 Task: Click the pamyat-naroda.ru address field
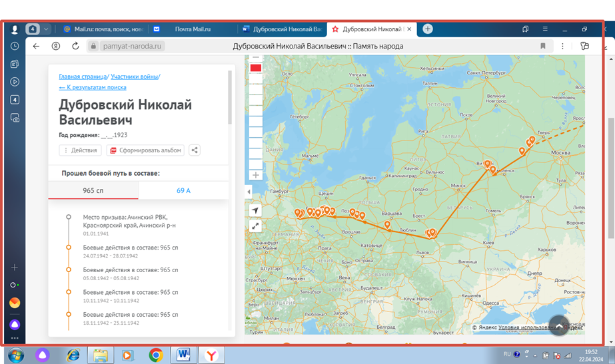[x=132, y=46]
